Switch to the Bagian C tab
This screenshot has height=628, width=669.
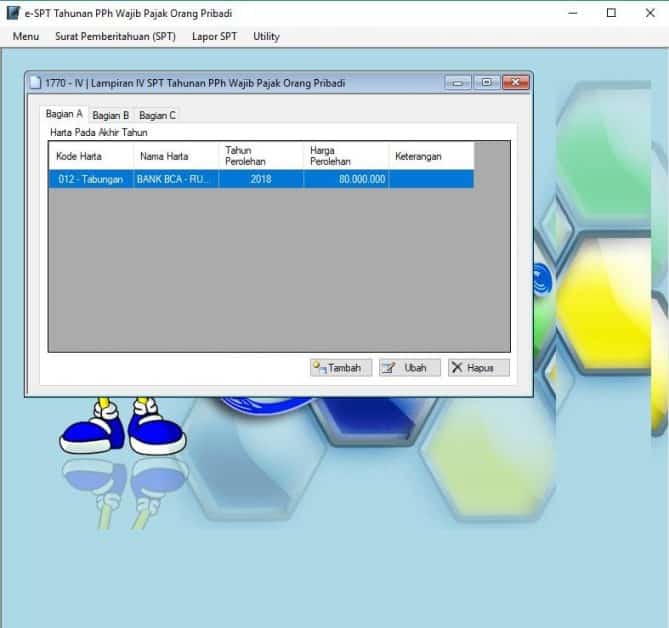[x=157, y=115]
